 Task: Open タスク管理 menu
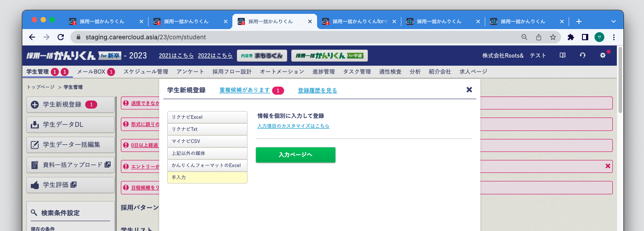pos(357,71)
